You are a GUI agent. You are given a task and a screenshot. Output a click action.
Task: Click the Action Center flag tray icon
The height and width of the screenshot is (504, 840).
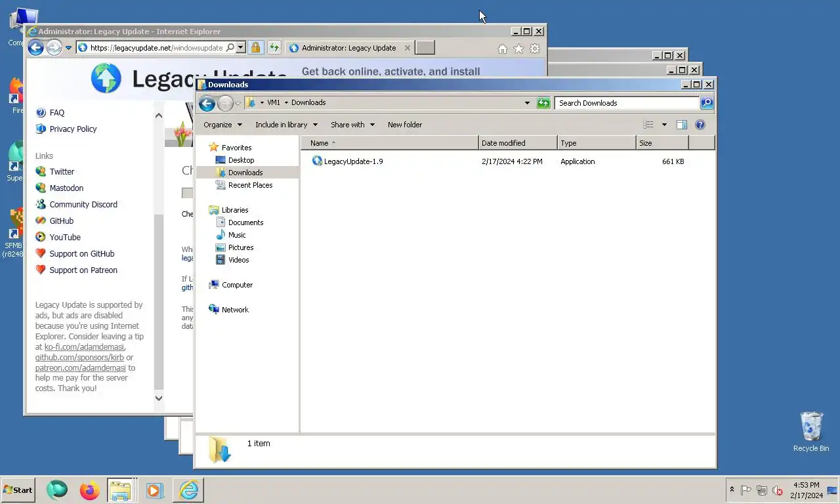pyautogui.click(x=746, y=490)
